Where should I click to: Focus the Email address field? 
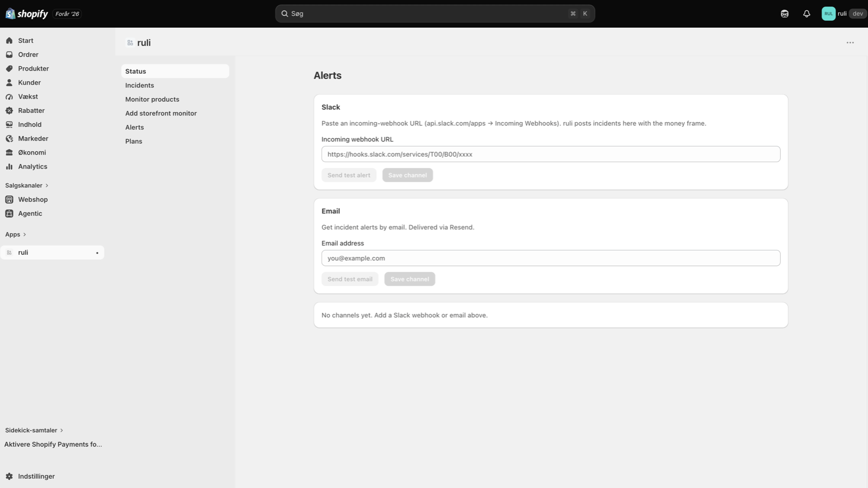coord(551,258)
